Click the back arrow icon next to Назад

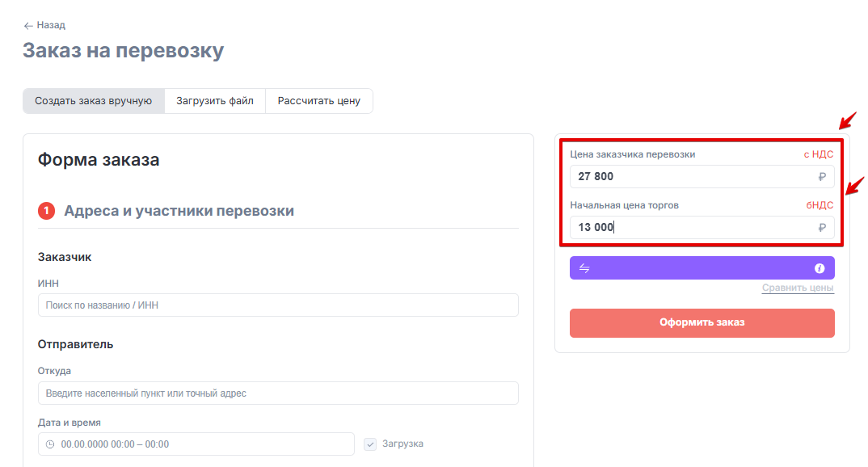point(28,26)
